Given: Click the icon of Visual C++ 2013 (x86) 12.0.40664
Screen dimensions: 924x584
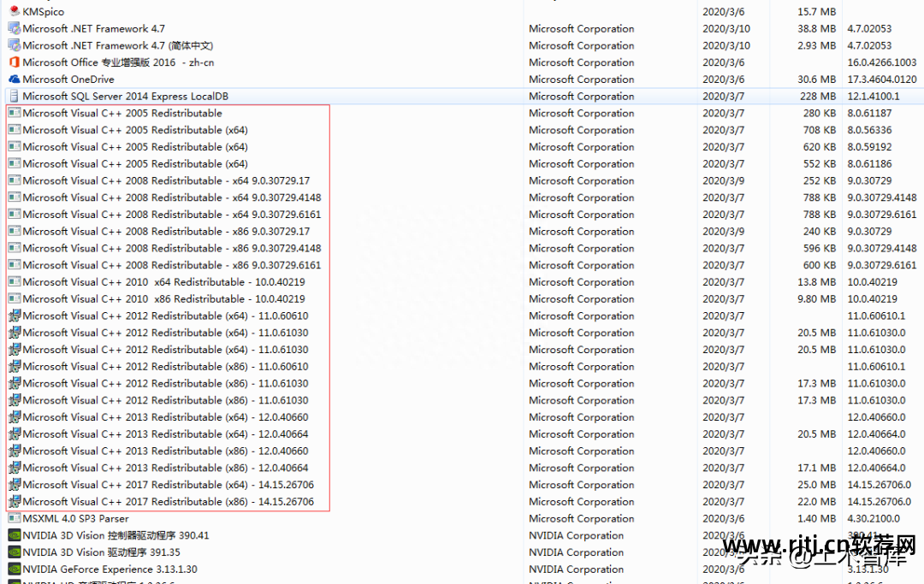Looking at the screenshot, I should tap(15, 468).
